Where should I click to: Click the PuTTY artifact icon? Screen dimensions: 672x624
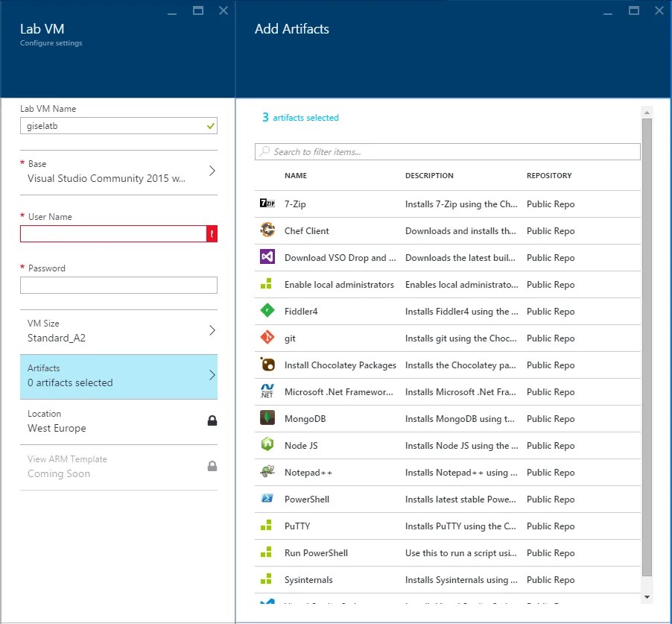[266, 525]
